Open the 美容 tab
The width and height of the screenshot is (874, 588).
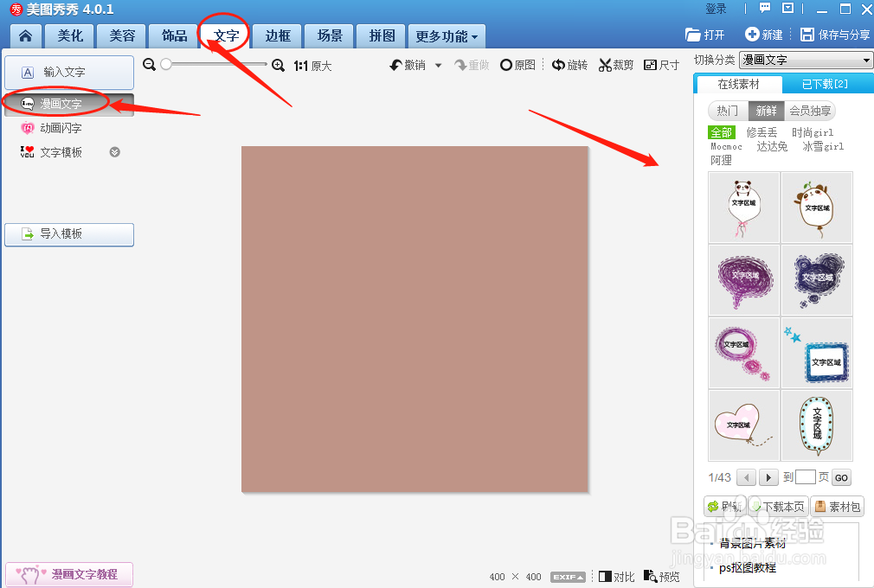pos(122,36)
